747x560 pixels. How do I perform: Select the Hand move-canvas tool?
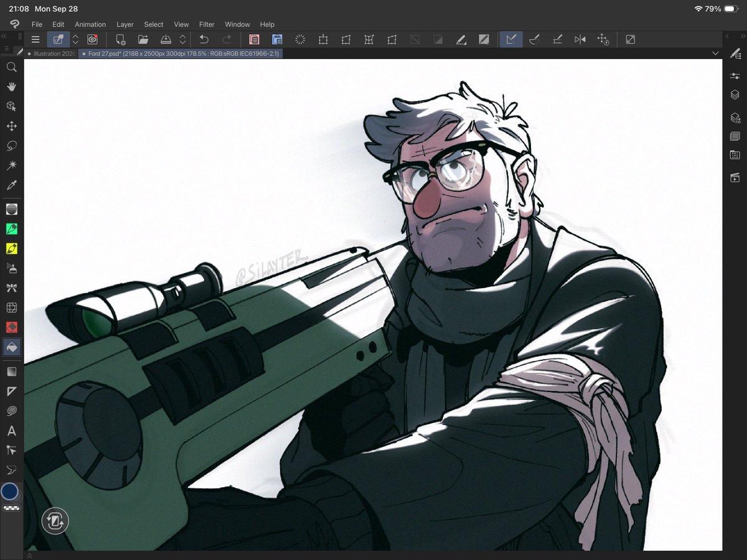[11, 86]
